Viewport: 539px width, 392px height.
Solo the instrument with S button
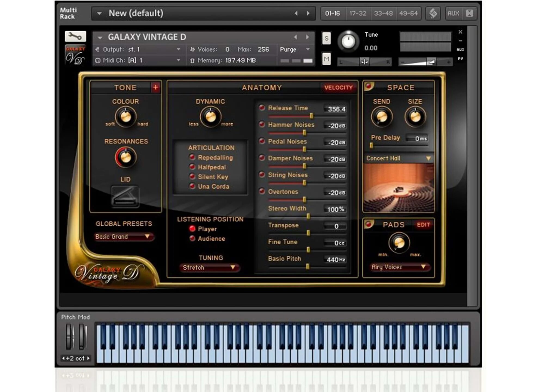[x=326, y=38]
